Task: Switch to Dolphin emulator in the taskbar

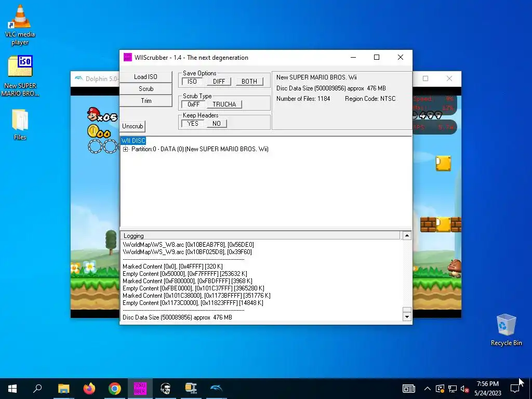Action: click(x=216, y=389)
